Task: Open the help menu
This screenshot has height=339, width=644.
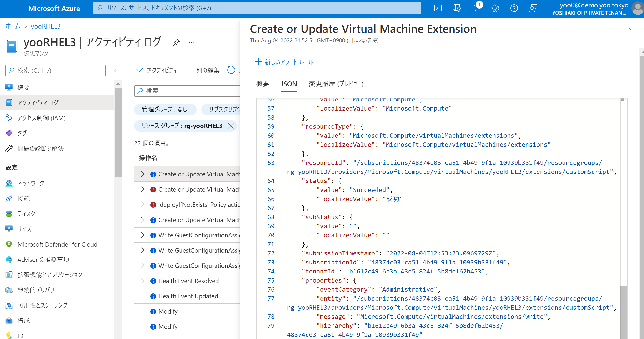Action: pyautogui.click(x=514, y=8)
